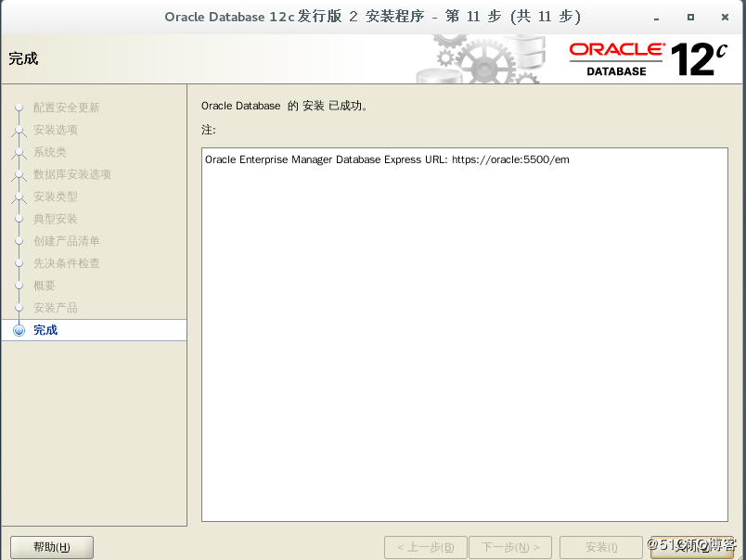
Task: Select the 安装选项 step
Action: (x=55, y=130)
